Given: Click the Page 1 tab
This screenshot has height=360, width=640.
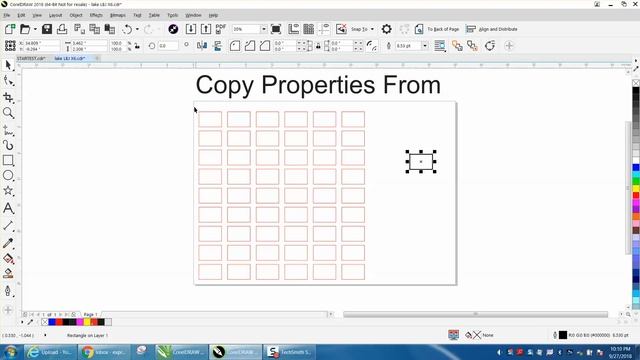Looking at the screenshot, I should (90, 314).
